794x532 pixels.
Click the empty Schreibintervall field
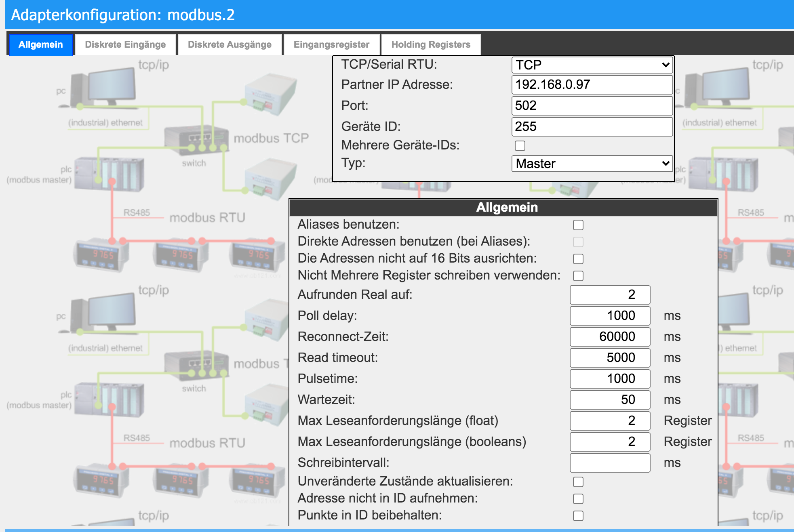(x=610, y=463)
